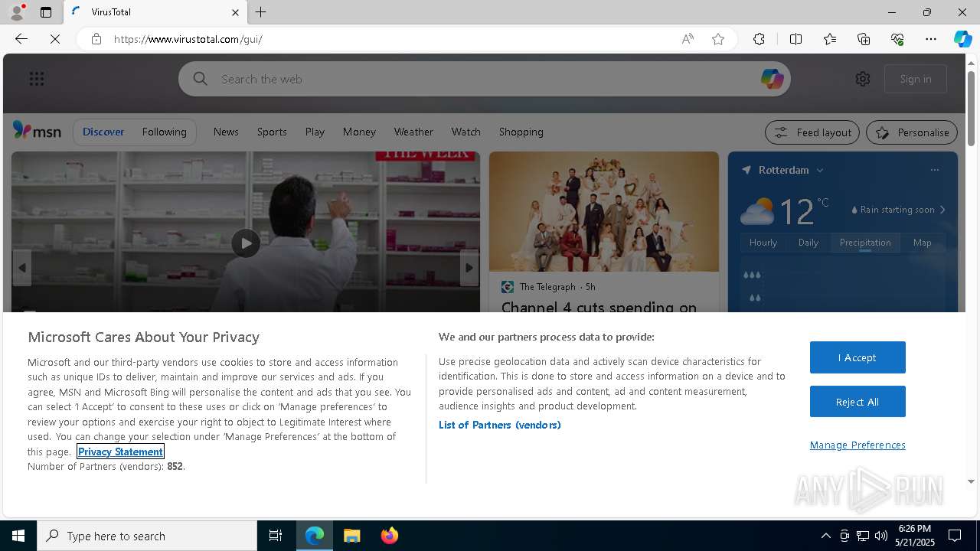Open Collections icon

(x=864, y=39)
